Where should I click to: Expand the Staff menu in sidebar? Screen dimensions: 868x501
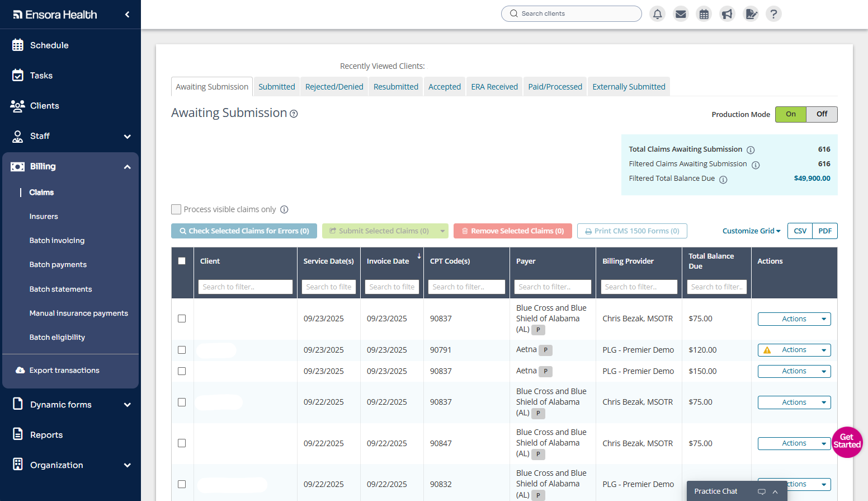click(127, 136)
